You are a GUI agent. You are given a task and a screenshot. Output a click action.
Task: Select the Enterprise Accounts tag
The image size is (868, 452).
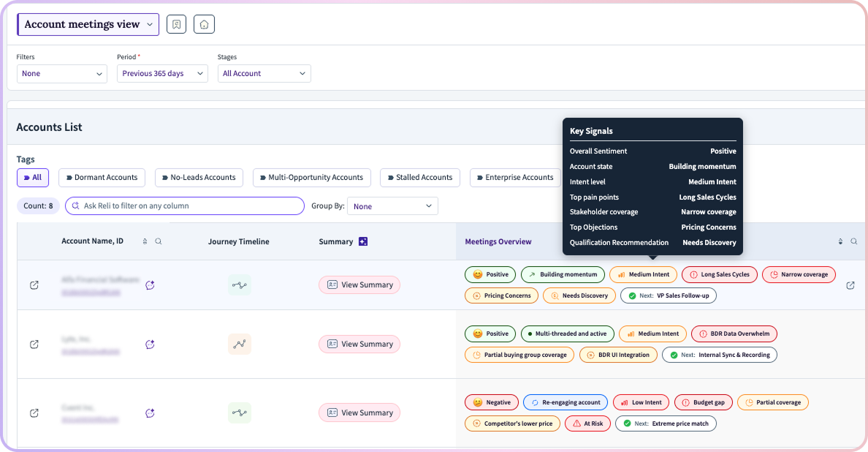pyautogui.click(x=515, y=178)
